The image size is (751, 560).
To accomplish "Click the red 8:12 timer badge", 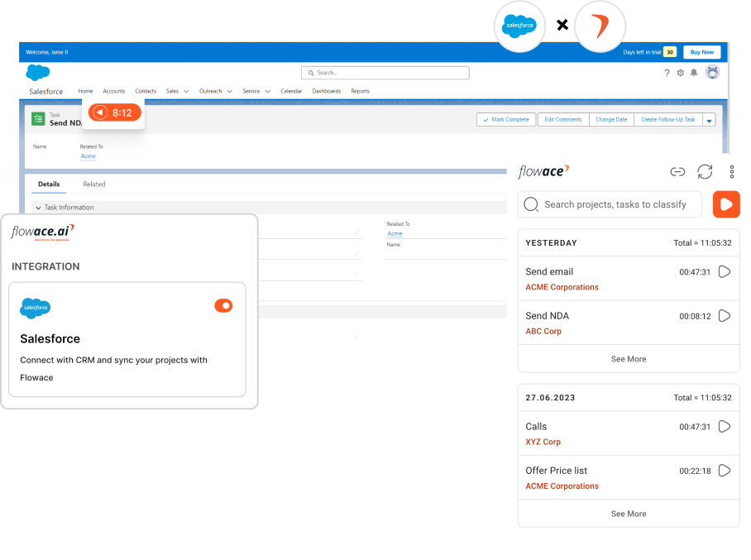I will [x=113, y=112].
